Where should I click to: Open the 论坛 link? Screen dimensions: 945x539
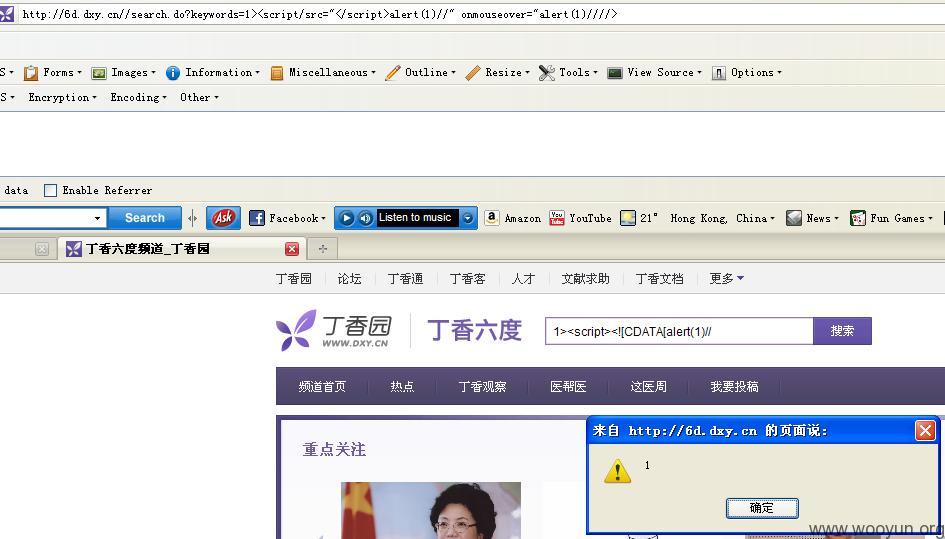pos(350,279)
